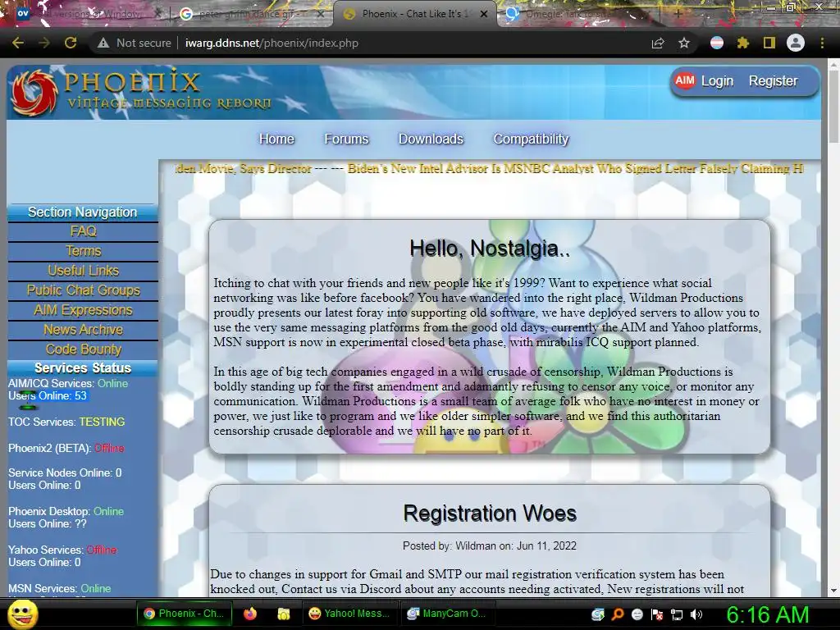Viewport: 840px width, 630px height.
Task: Click the page vertical scrollbar thumb
Action: point(833,107)
